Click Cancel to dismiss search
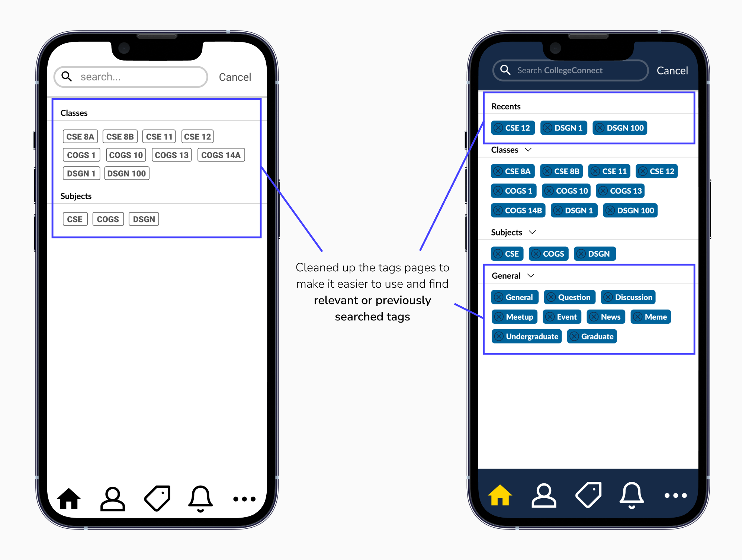The height and width of the screenshot is (560, 742). pos(235,77)
